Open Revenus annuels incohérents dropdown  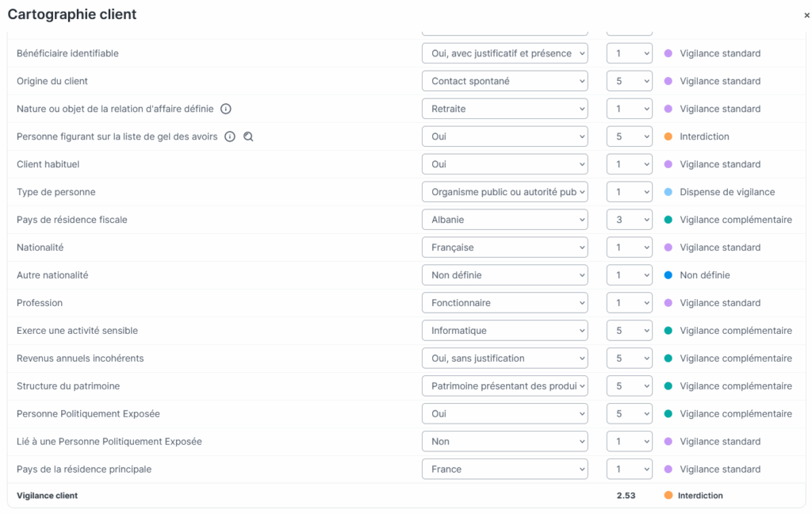click(504, 359)
